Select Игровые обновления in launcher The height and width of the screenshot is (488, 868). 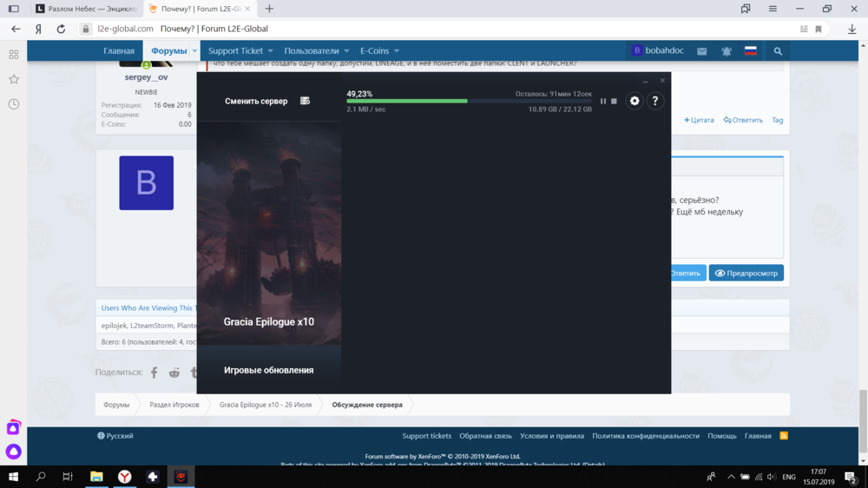[x=269, y=370]
